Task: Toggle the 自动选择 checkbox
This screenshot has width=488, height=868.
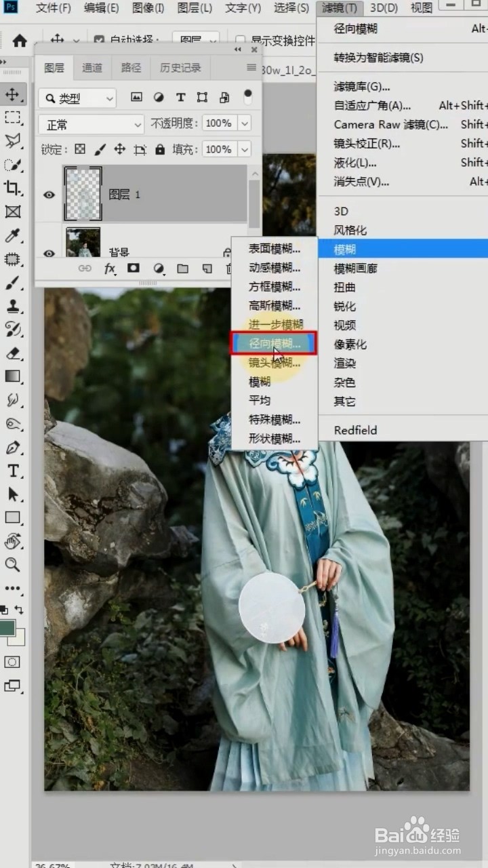Action: pos(100,40)
